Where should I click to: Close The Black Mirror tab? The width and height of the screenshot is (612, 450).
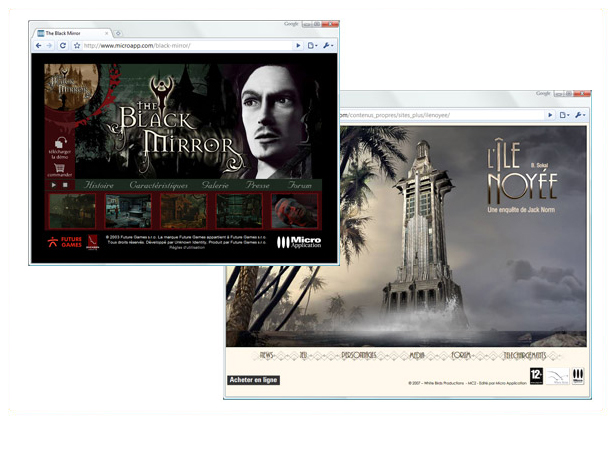107,33
